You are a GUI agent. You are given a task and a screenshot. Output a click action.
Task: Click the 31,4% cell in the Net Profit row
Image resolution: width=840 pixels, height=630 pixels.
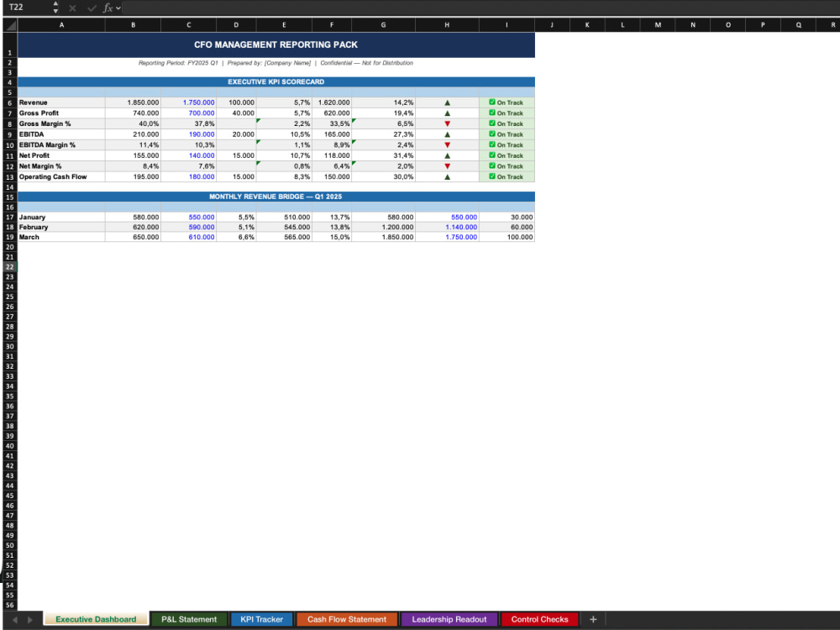coord(384,155)
